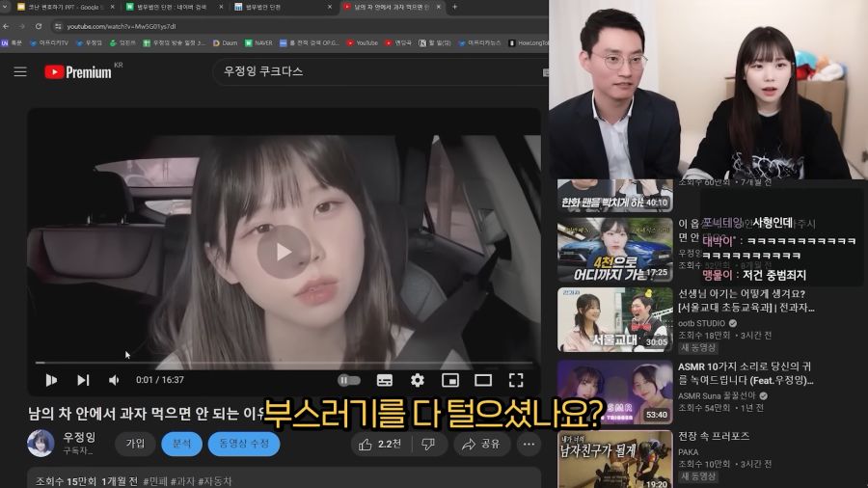This screenshot has width=868, height=488.
Task: Toggle the autoplay switch in the player
Action: pos(349,380)
